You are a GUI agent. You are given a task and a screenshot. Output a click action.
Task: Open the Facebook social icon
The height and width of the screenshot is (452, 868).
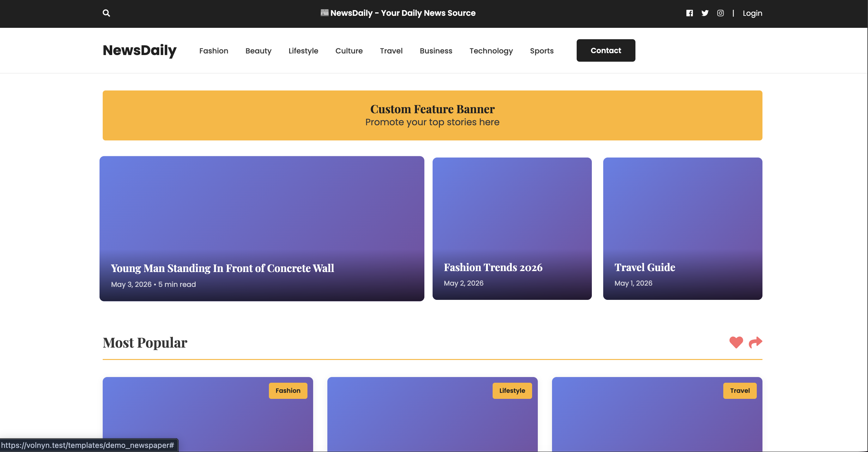pos(689,13)
